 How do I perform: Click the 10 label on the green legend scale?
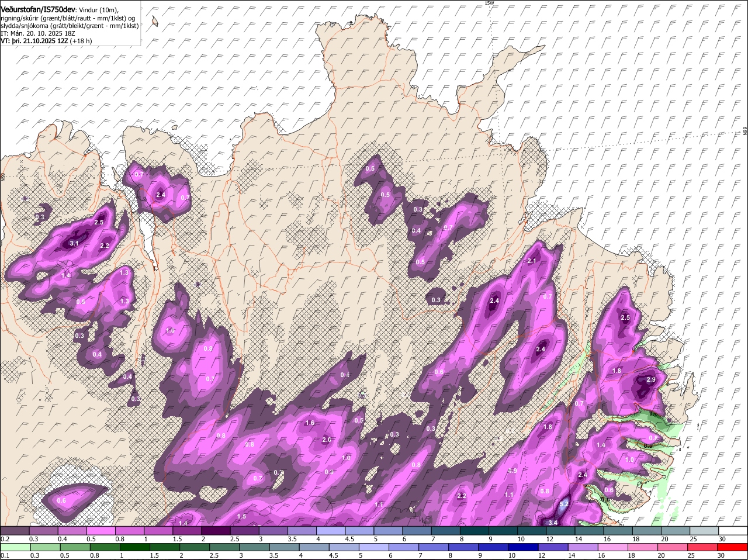click(511, 555)
